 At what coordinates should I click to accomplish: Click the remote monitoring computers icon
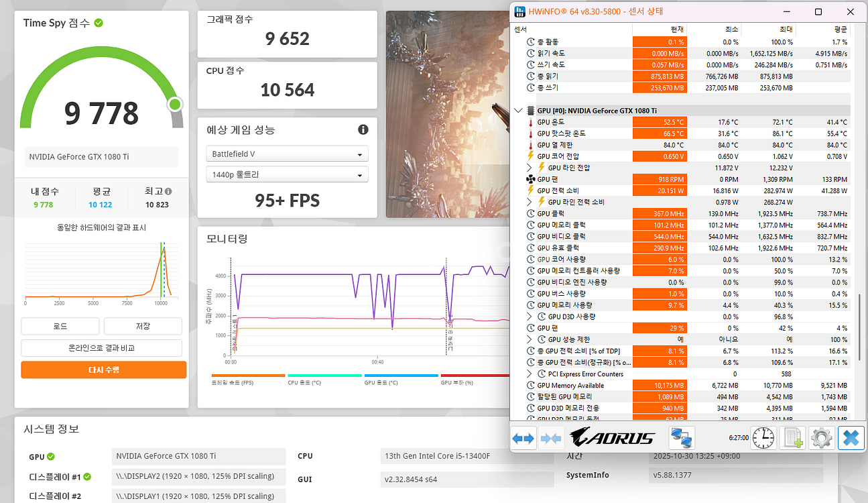tap(682, 438)
